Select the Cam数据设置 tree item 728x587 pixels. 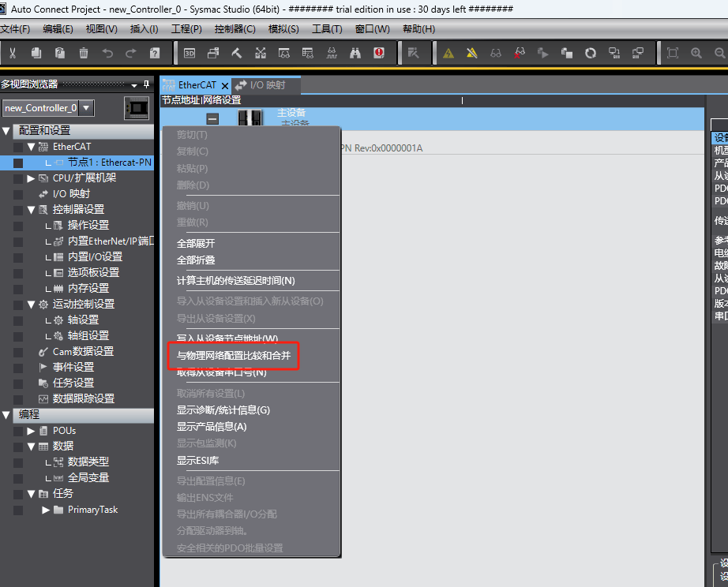pyautogui.click(x=83, y=352)
